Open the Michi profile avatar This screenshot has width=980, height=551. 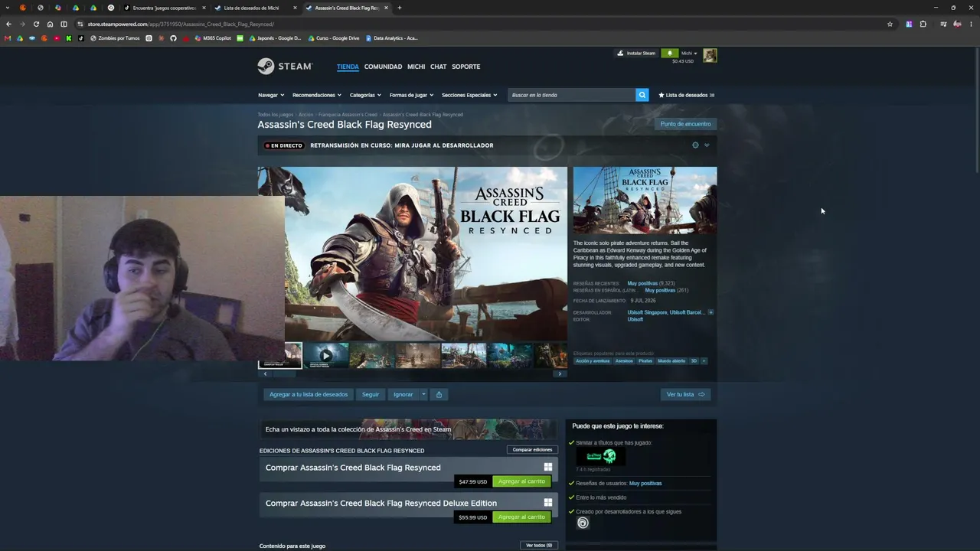tap(710, 55)
